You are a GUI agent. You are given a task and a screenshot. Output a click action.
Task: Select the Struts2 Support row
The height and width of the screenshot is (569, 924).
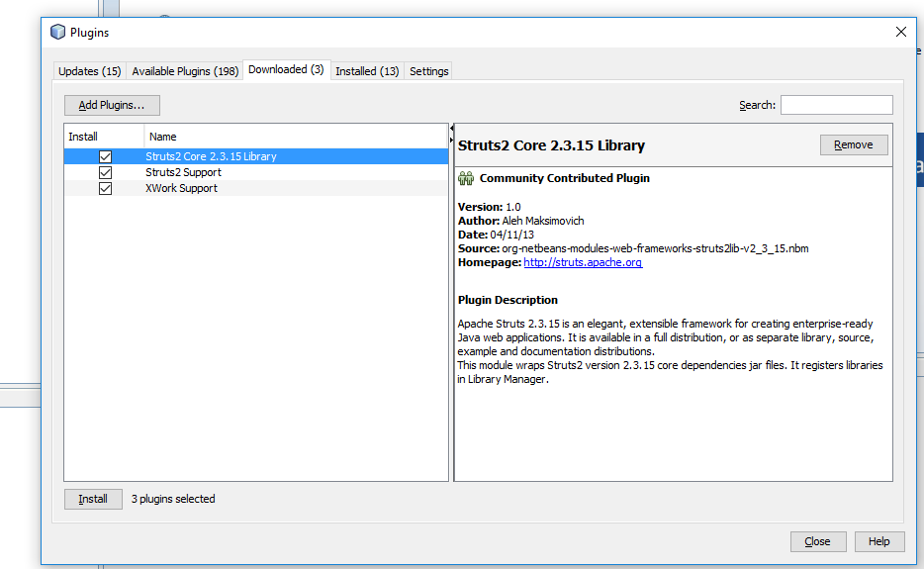click(256, 172)
